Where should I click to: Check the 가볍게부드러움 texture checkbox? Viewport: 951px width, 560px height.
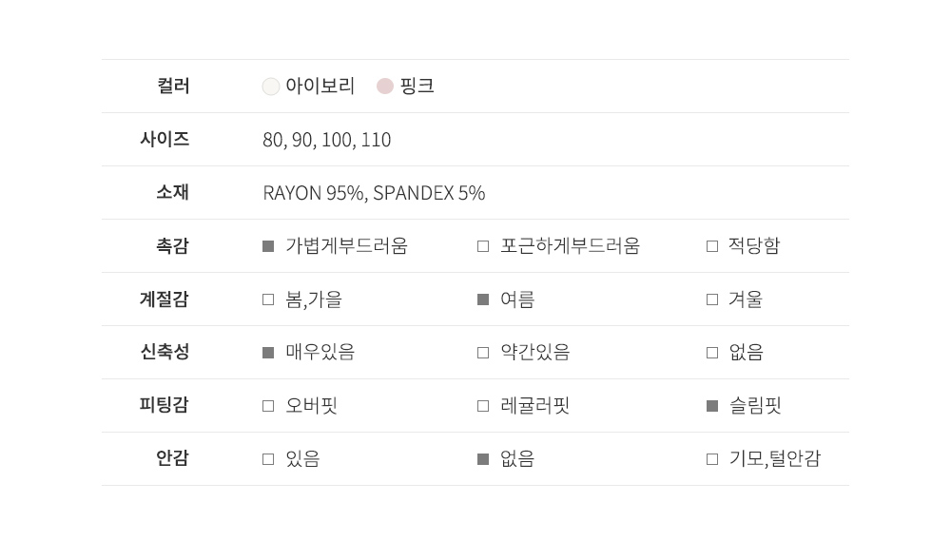point(268,246)
